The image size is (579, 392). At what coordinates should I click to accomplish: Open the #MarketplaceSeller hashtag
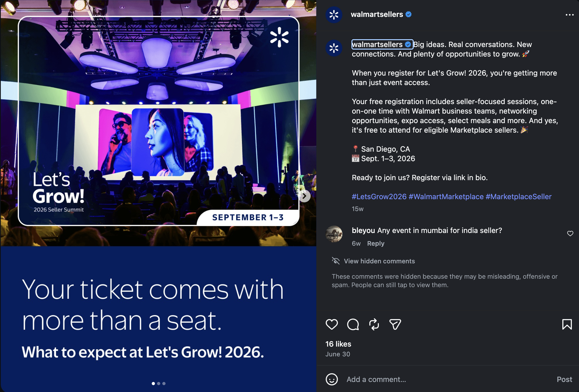click(518, 197)
